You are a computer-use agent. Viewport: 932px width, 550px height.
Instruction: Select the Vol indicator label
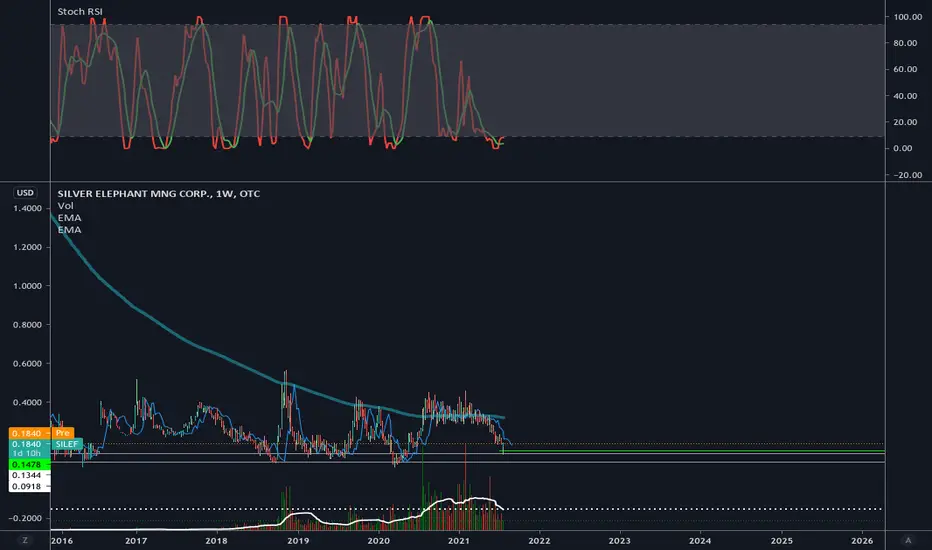click(65, 206)
